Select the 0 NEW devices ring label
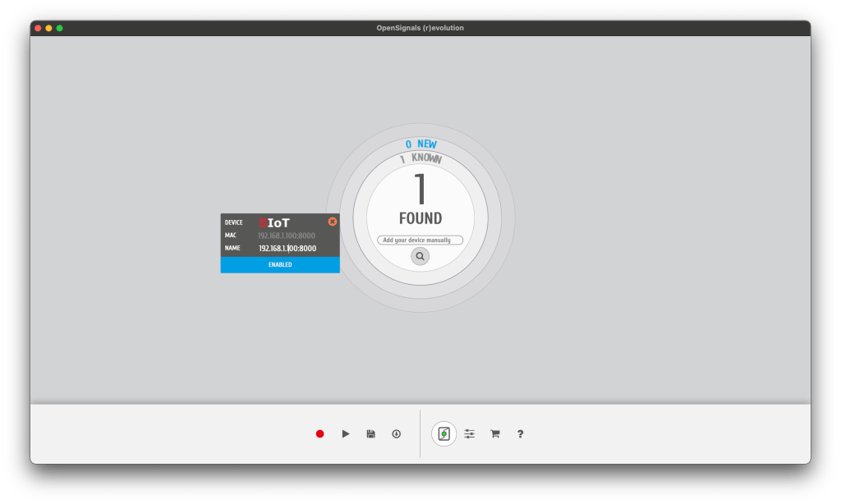 [x=420, y=144]
